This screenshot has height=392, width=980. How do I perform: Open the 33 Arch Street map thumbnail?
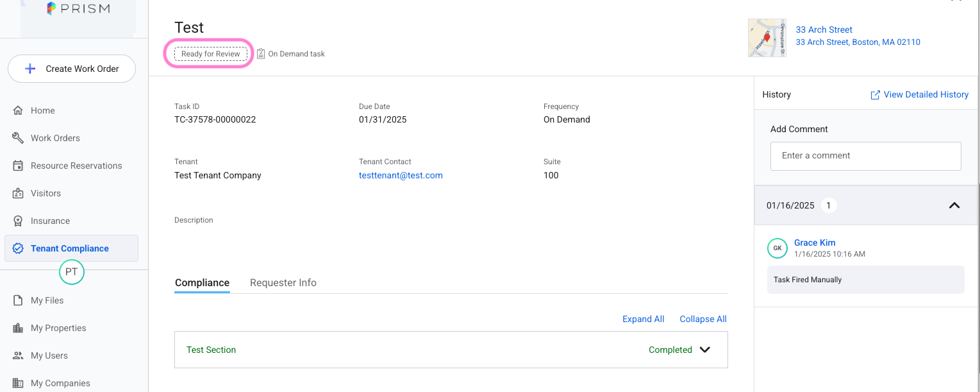[767, 38]
